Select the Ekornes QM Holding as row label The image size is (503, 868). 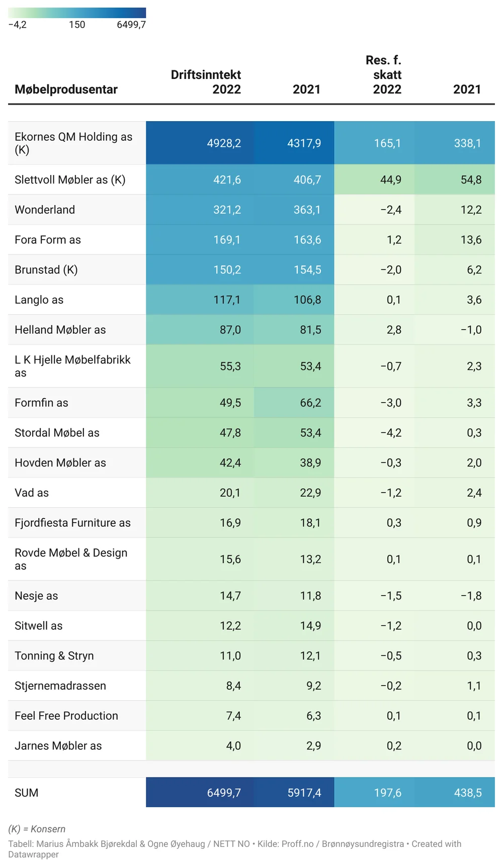pyautogui.click(x=73, y=143)
